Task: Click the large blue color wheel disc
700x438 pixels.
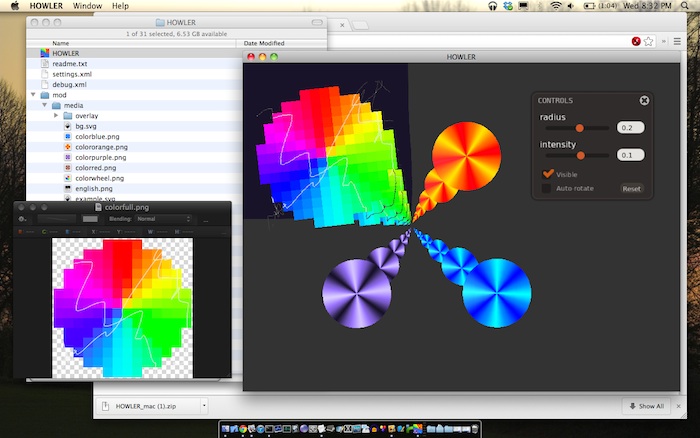Action: (496, 293)
